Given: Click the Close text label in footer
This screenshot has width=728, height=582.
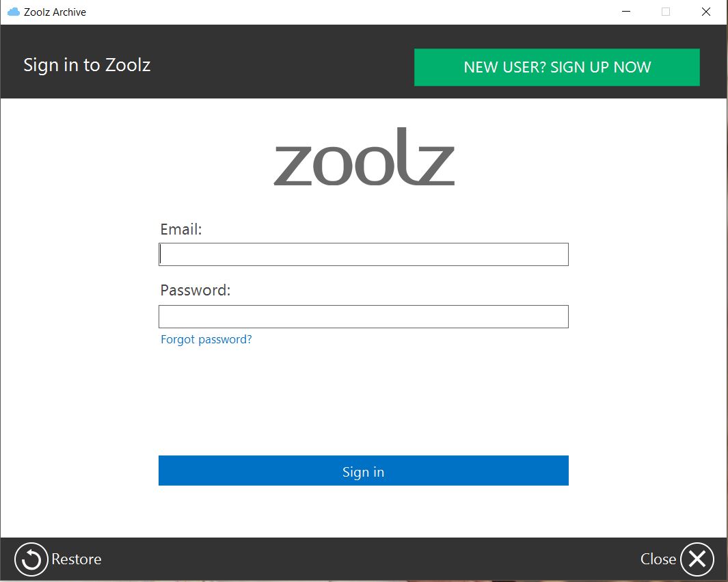Looking at the screenshot, I should [x=658, y=559].
